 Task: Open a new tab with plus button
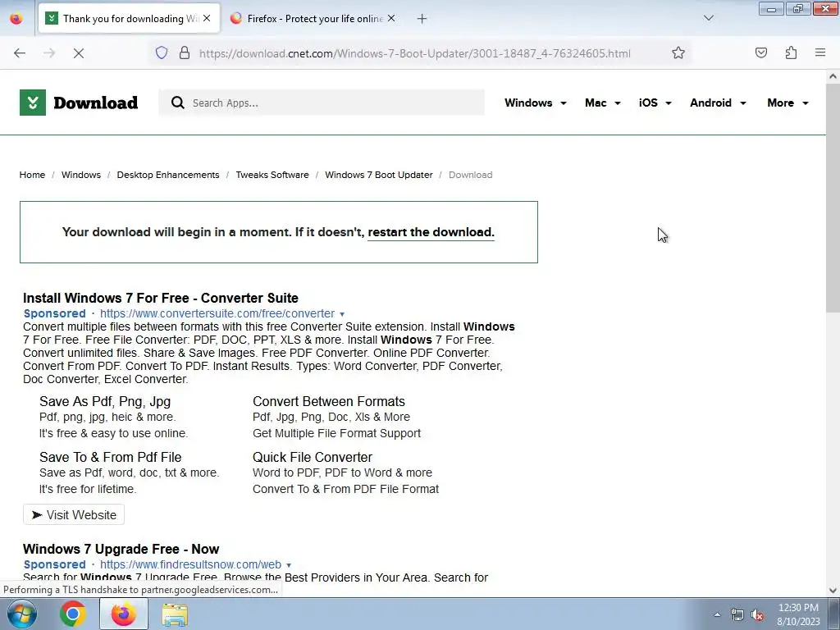[x=422, y=19]
